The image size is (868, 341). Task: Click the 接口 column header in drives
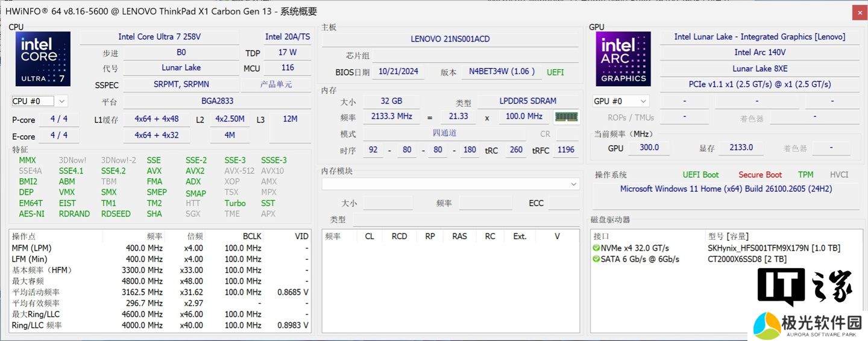pos(601,236)
